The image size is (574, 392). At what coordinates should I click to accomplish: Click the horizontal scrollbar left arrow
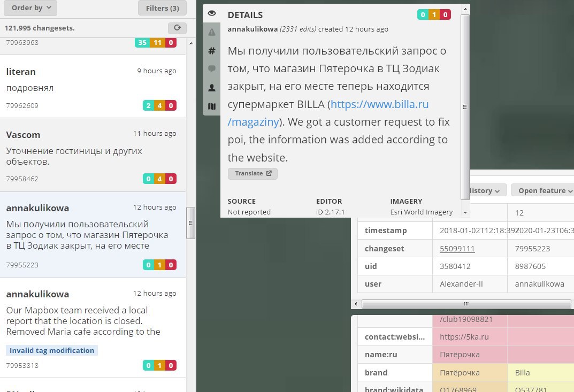click(x=355, y=304)
